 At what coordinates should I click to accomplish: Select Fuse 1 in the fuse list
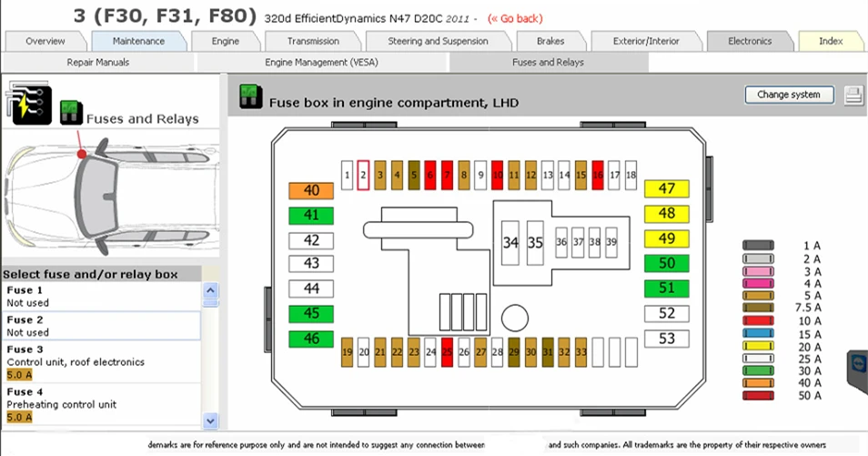[x=101, y=297]
